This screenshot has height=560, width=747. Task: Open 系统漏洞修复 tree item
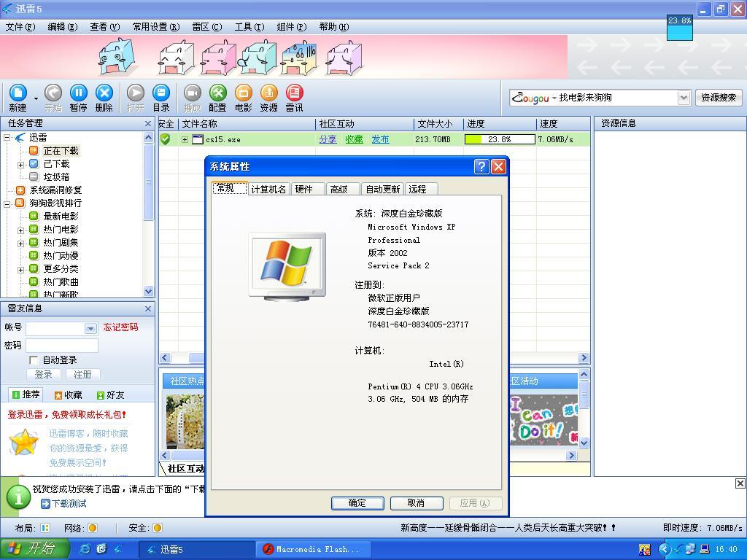pyautogui.click(x=55, y=190)
